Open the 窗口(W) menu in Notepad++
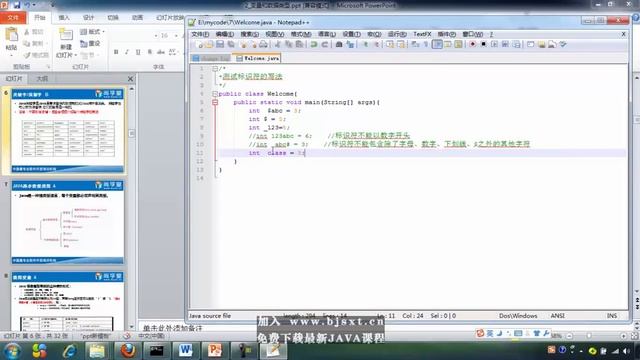The height and width of the screenshot is (360, 640). (x=473, y=34)
